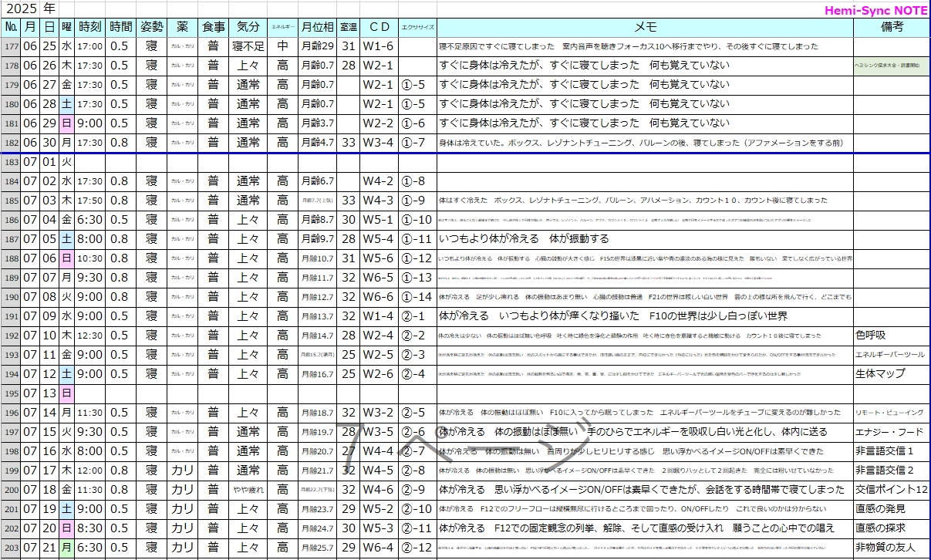Select the '交信ポイント12' remark cell
The height and width of the screenshot is (560, 931).
(891, 490)
